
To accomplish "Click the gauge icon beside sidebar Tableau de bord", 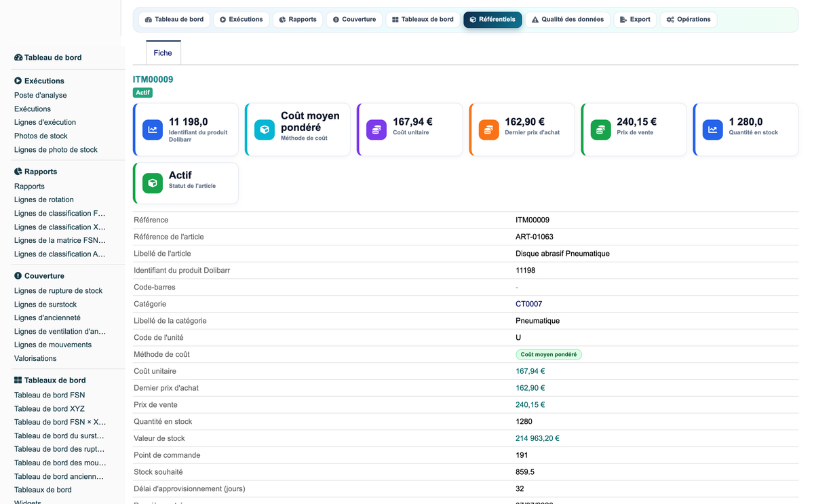I will [18, 58].
